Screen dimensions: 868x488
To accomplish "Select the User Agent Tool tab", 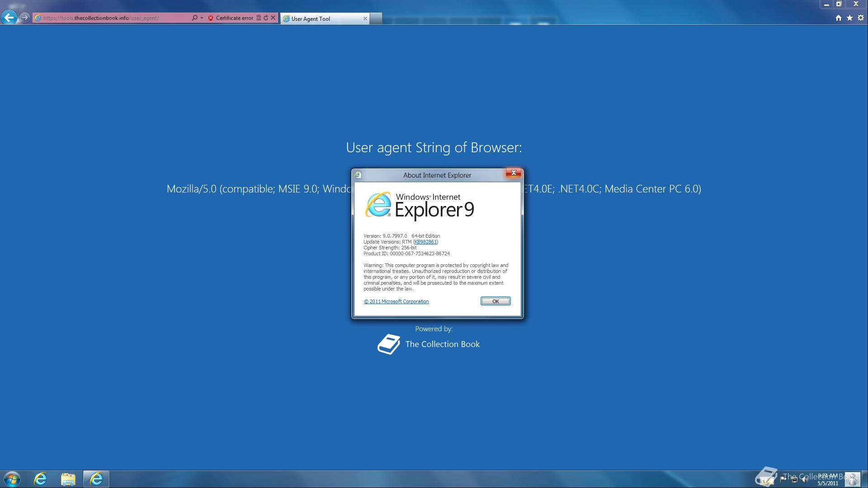I will (325, 19).
